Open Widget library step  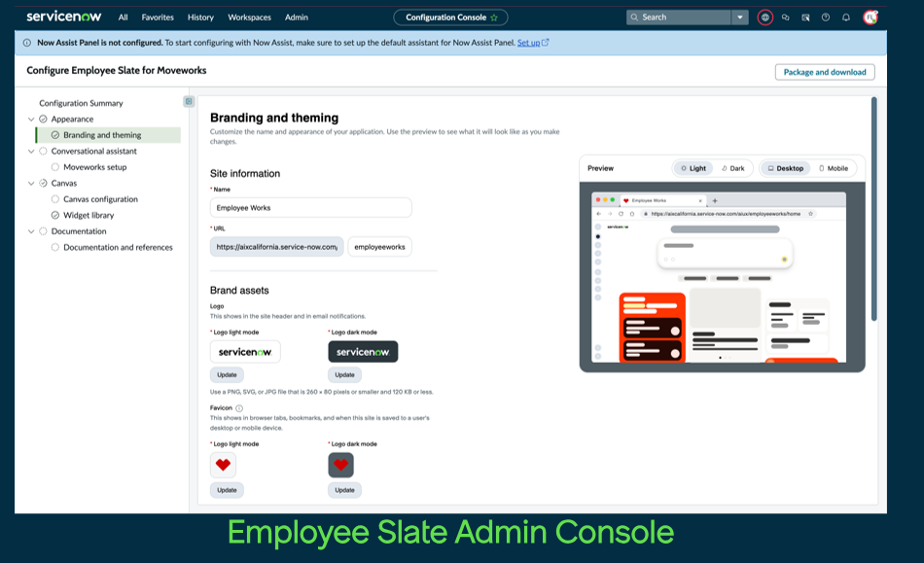tap(89, 216)
